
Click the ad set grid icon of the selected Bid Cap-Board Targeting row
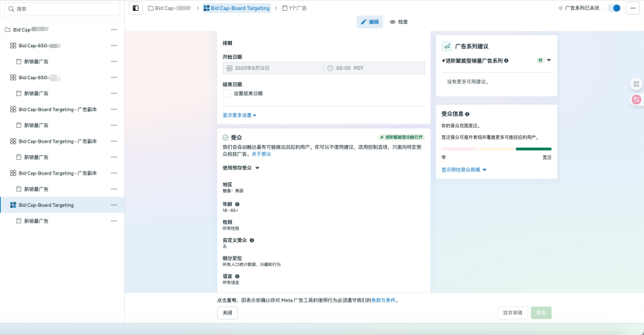pyautogui.click(x=13, y=205)
